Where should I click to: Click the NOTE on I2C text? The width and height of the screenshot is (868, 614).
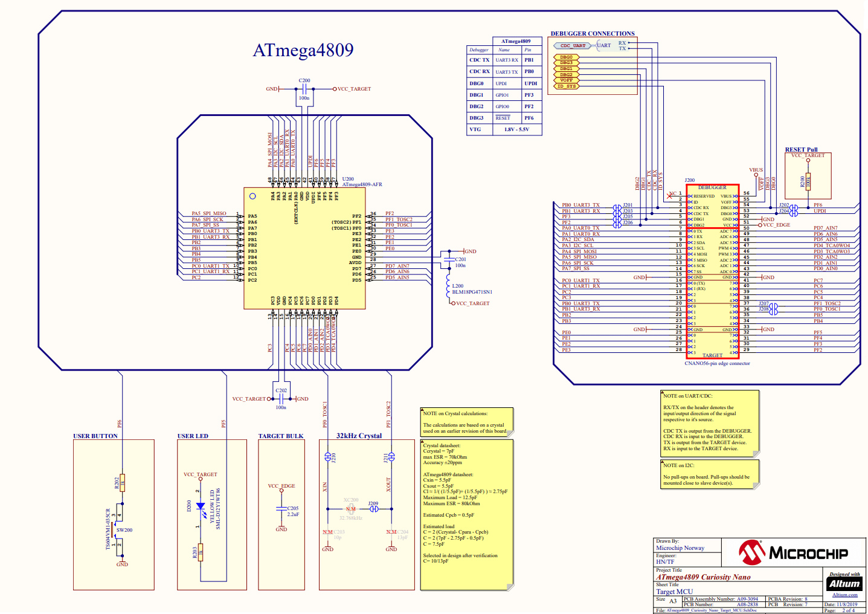click(678, 465)
